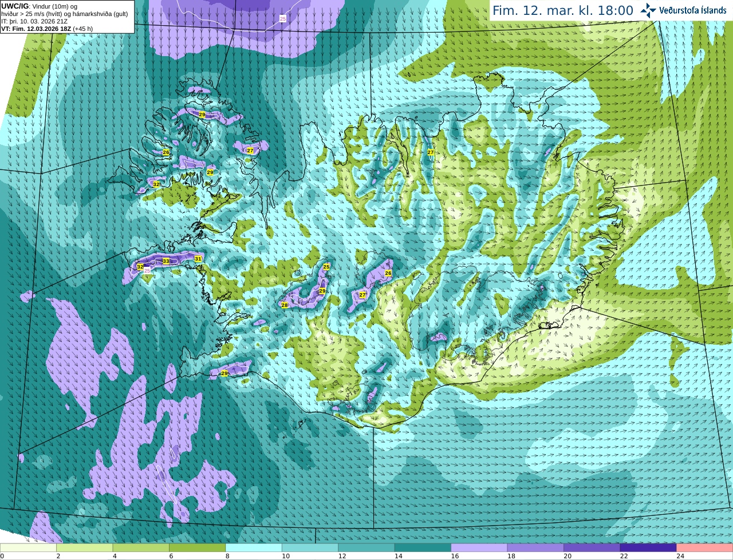
Task: Pick the 0–2 m/s palest colour bar segment
Action: [x=29, y=548]
